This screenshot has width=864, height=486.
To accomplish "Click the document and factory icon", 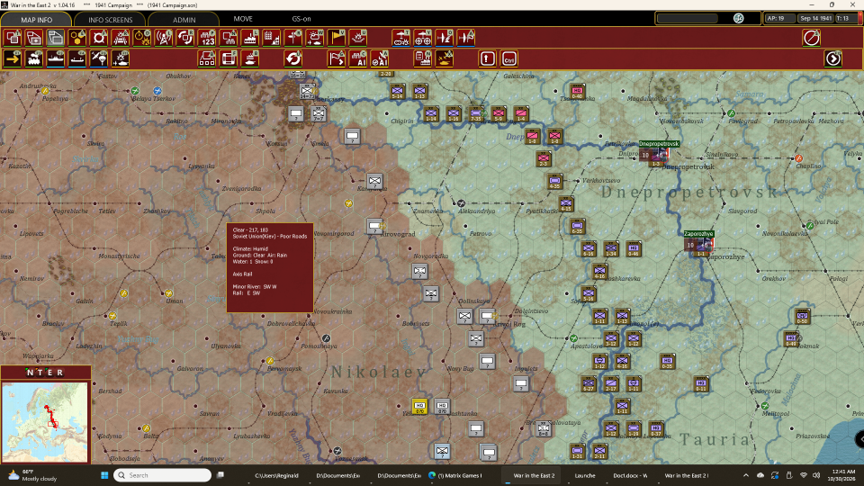I will pyautogui.click(x=423, y=58).
